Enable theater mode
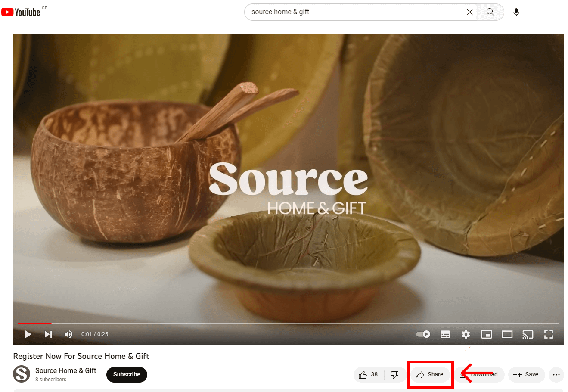 [507, 334]
